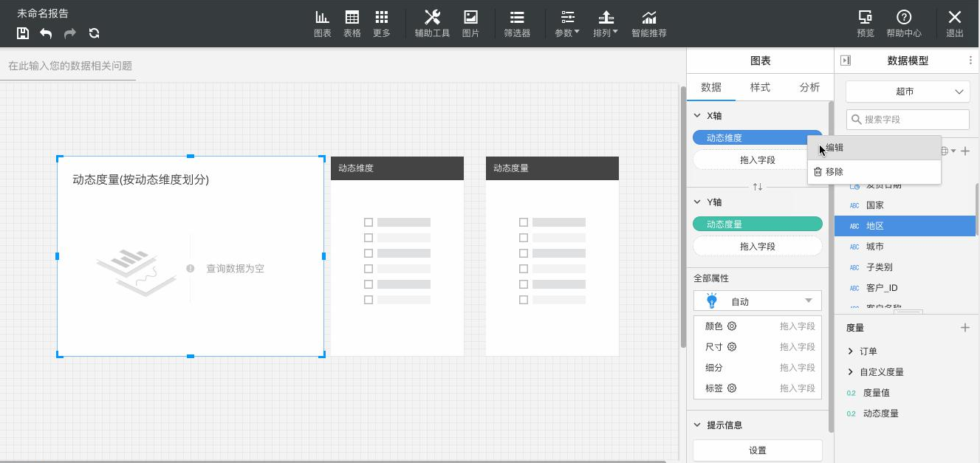Choose 移除 from the context menu
Image resolution: width=980 pixels, height=463 pixels.
point(835,171)
